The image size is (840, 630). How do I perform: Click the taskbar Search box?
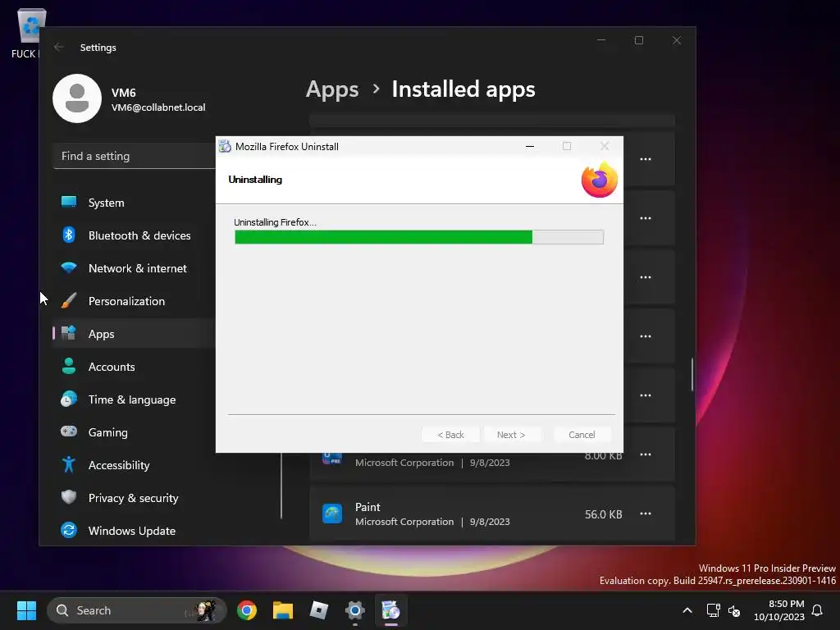tap(137, 610)
